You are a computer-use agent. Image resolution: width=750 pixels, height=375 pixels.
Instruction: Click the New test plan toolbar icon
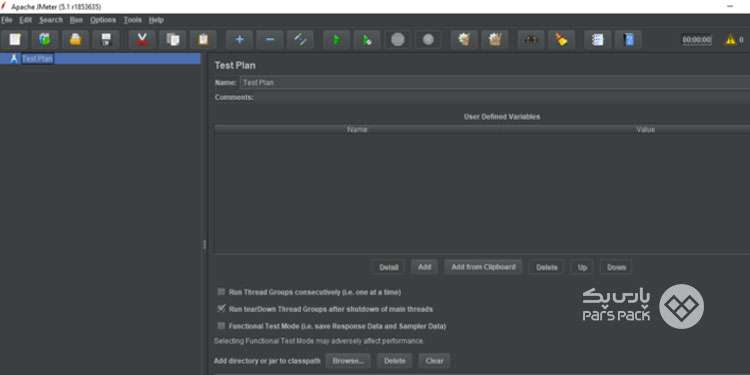15,40
